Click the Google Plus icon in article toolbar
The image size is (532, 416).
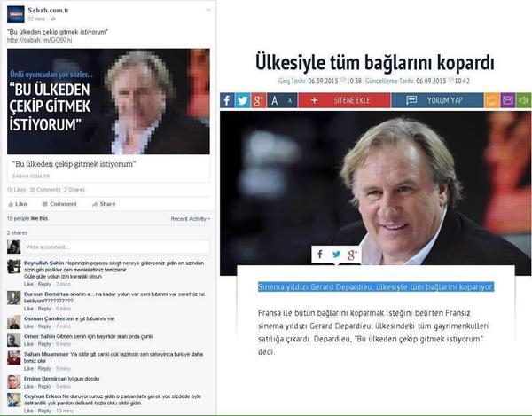259,100
